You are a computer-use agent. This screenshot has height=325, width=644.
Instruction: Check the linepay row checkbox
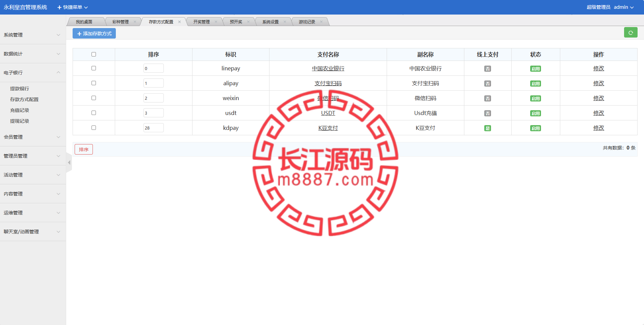click(94, 68)
